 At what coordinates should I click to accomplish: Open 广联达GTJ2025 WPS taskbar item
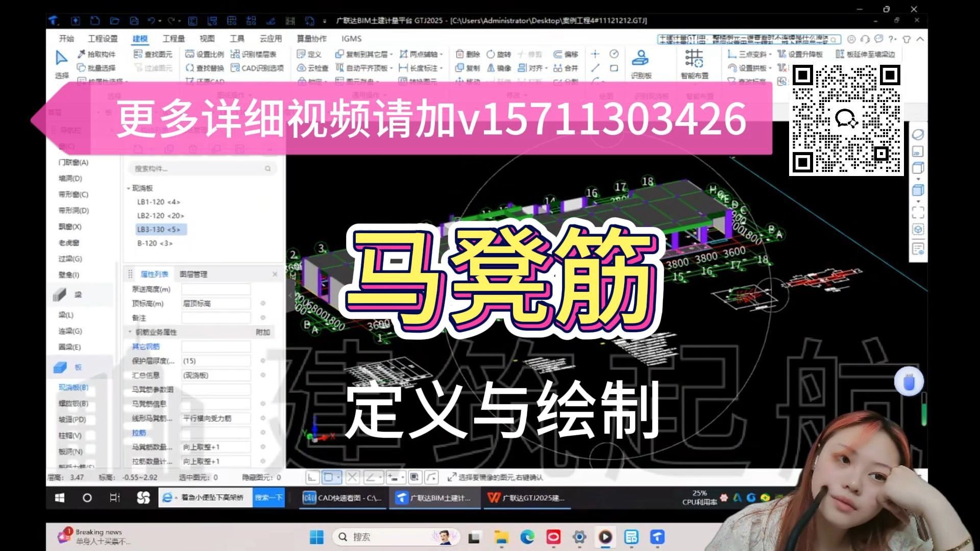pos(526,498)
